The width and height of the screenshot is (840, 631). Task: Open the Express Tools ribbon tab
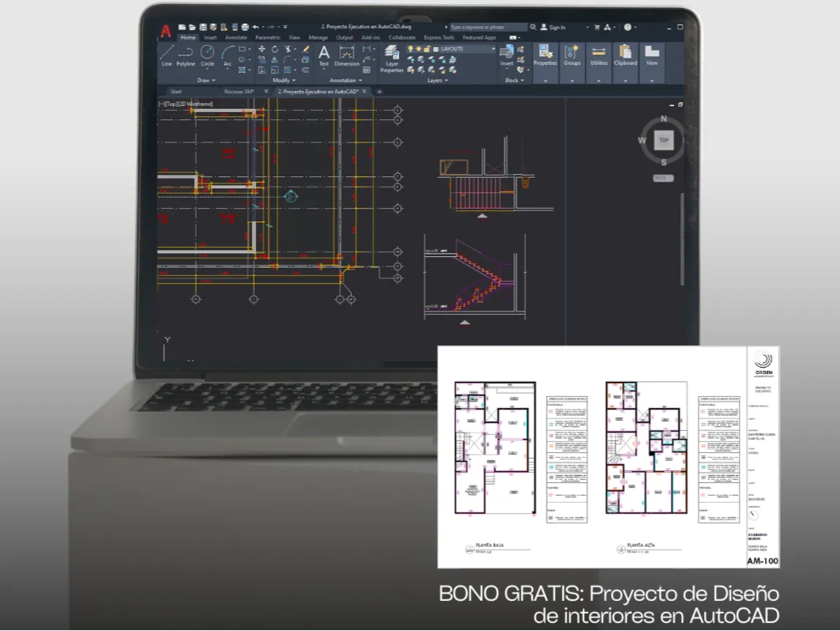(439, 37)
